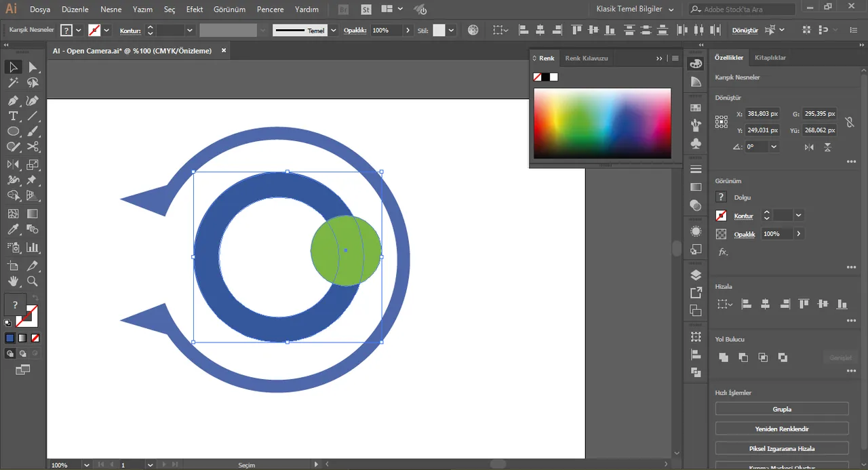The height and width of the screenshot is (470, 868).
Task: Open Kontur weight dropdown in Özellikler panel
Action: pyautogui.click(x=799, y=215)
